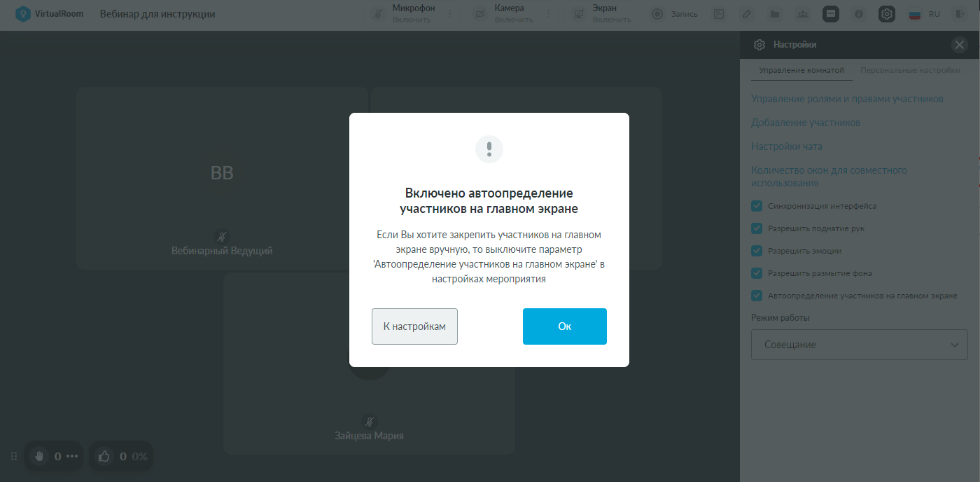This screenshot has height=482, width=980.
Task: Show the participants list icon
Action: pos(803,14)
